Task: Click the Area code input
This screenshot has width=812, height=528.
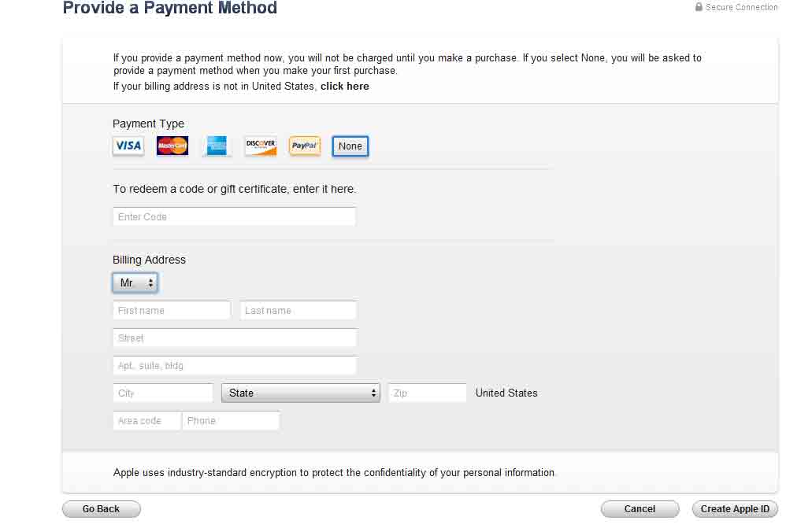Action: coord(147,420)
